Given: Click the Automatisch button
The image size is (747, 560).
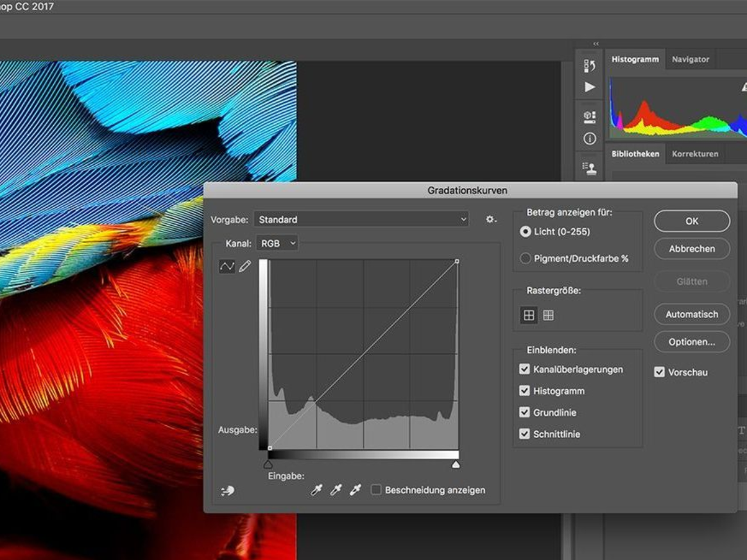Looking at the screenshot, I should [691, 314].
